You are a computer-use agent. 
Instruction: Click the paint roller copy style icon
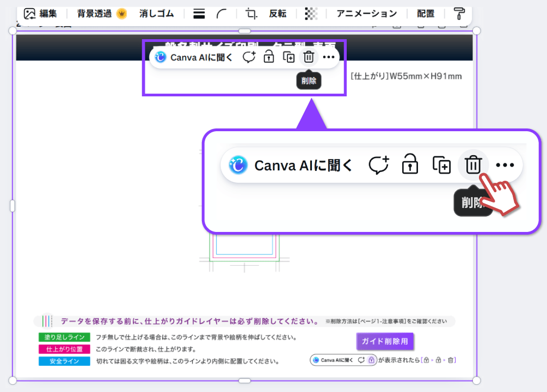point(459,14)
